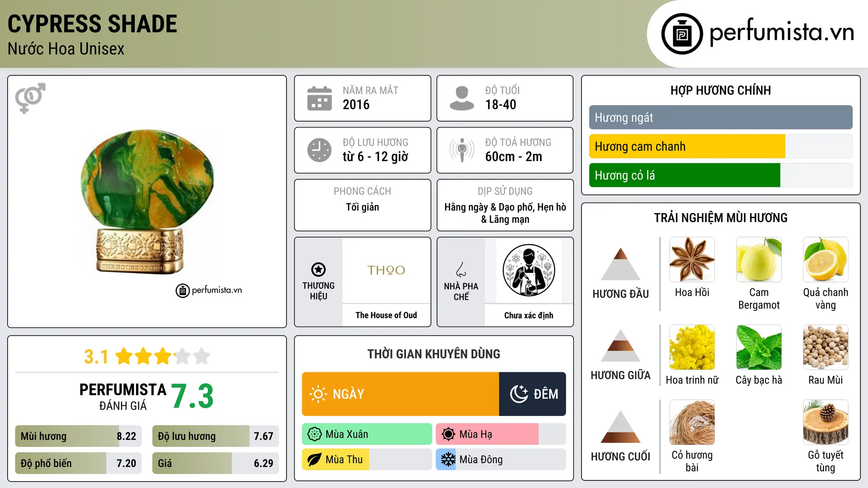
Task: Select the Ngày daytime segment
Action: coord(401,394)
